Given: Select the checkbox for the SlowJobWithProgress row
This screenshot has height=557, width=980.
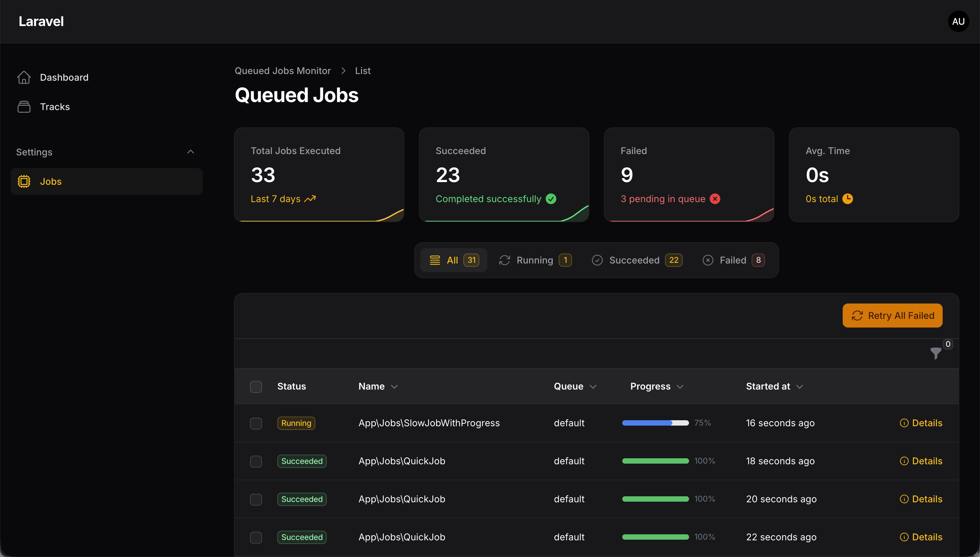Looking at the screenshot, I should (x=256, y=423).
